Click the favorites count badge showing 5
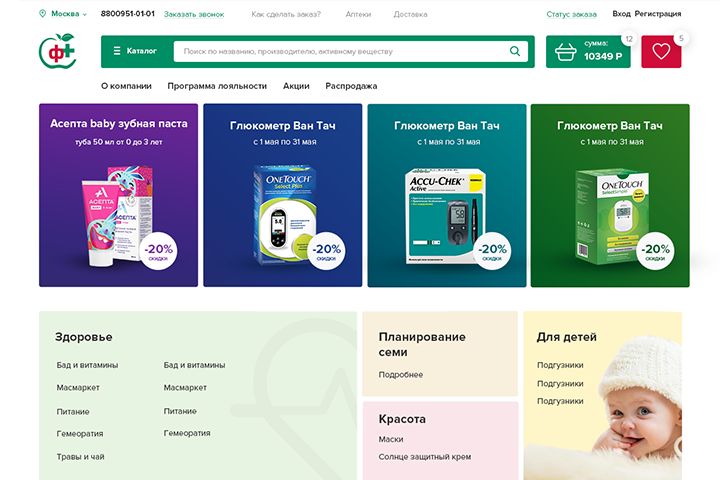The height and width of the screenshot is (480, 720). click(681, 39)
